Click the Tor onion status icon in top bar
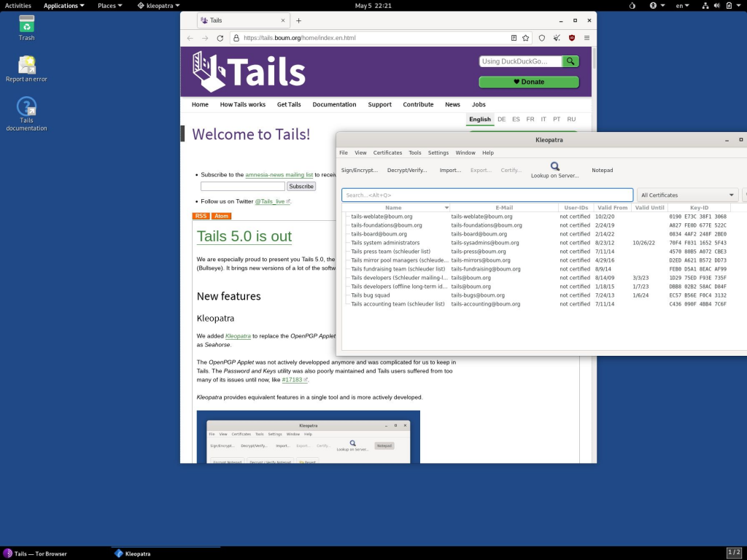Screen dimensions: 747x560 [632, 6]
